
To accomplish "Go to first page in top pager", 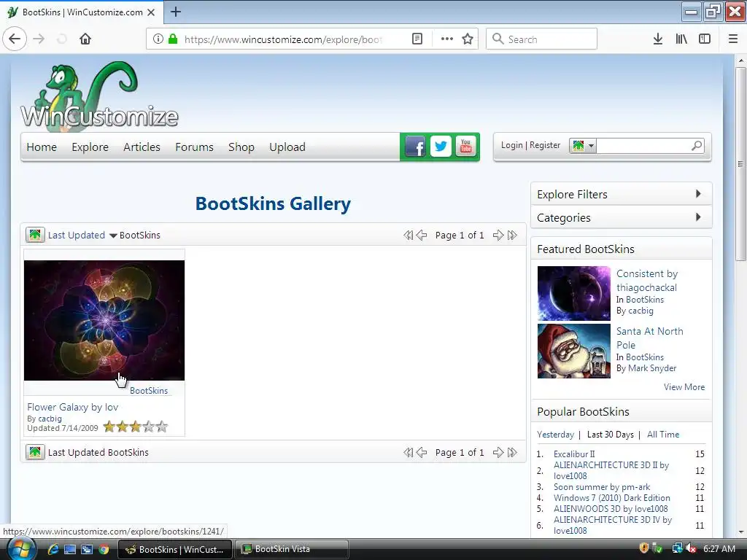I will click(x=408, y=236).
